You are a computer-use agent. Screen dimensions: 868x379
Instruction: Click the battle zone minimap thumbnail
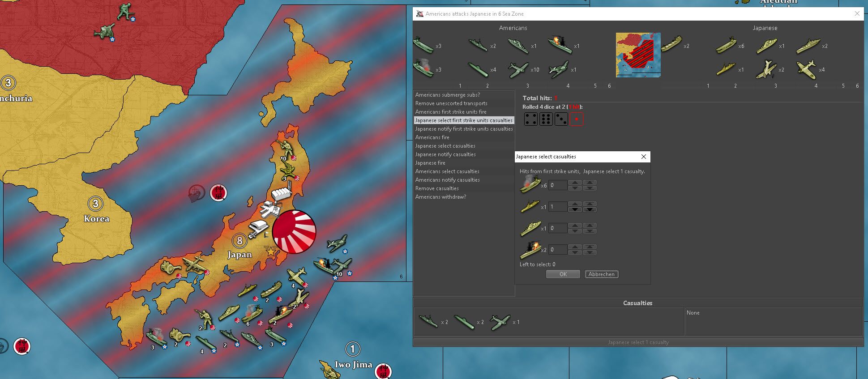point(638,55)
